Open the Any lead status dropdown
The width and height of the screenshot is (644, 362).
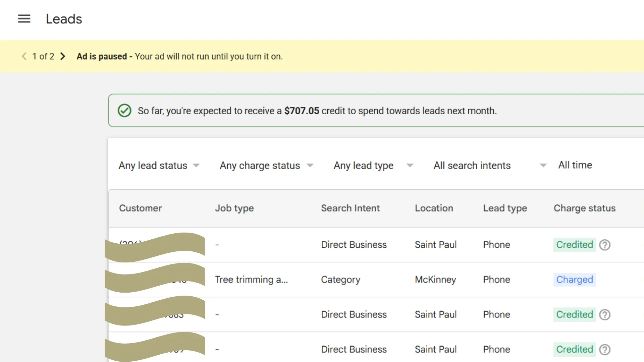(159, 165)
